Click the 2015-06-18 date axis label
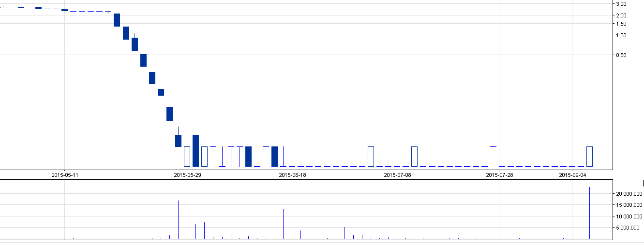The height and width of the screenshot is (245, 644). pos(292,175)
